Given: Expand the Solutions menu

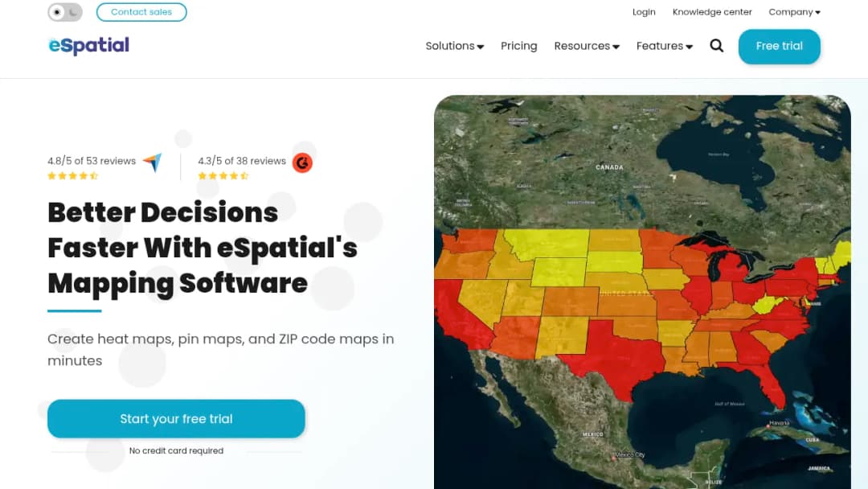Looking at the screenshot, I should pyautogui.click(x=454, y=46).
